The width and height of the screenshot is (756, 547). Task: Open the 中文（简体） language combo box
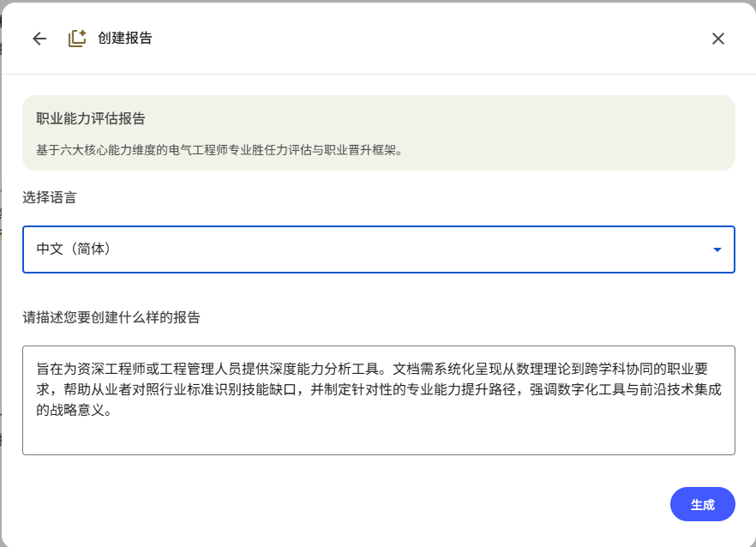(379, 249)
